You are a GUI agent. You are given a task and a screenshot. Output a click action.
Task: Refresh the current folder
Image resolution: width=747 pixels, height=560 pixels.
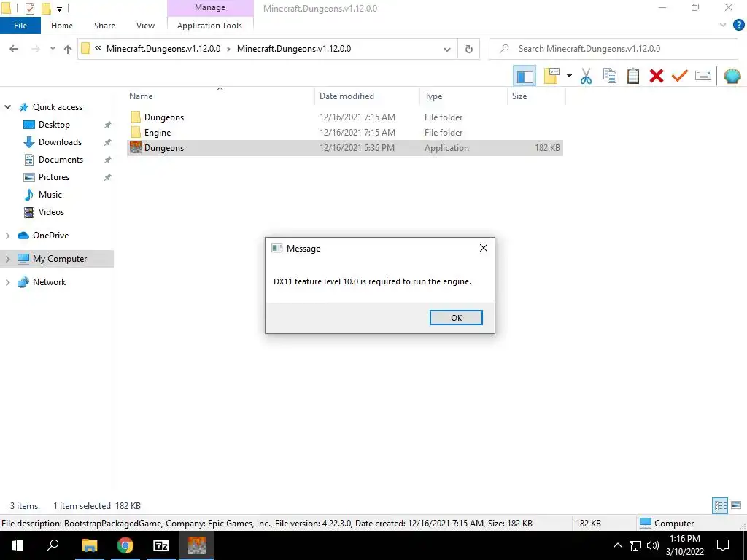(x=469, y=49)
